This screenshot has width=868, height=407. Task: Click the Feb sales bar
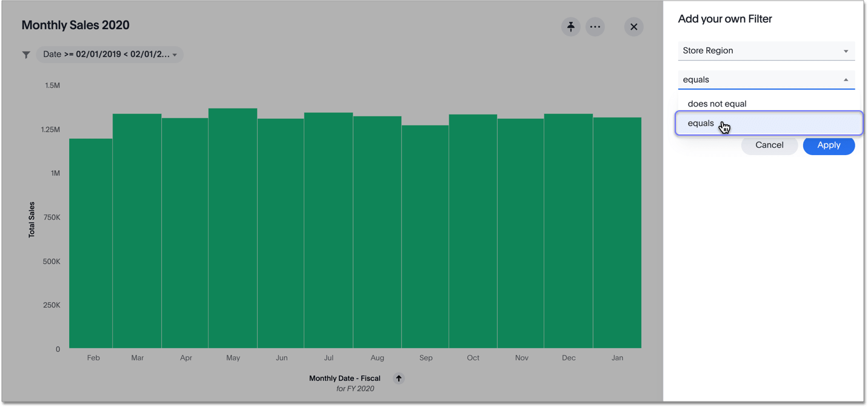point(91,243)
